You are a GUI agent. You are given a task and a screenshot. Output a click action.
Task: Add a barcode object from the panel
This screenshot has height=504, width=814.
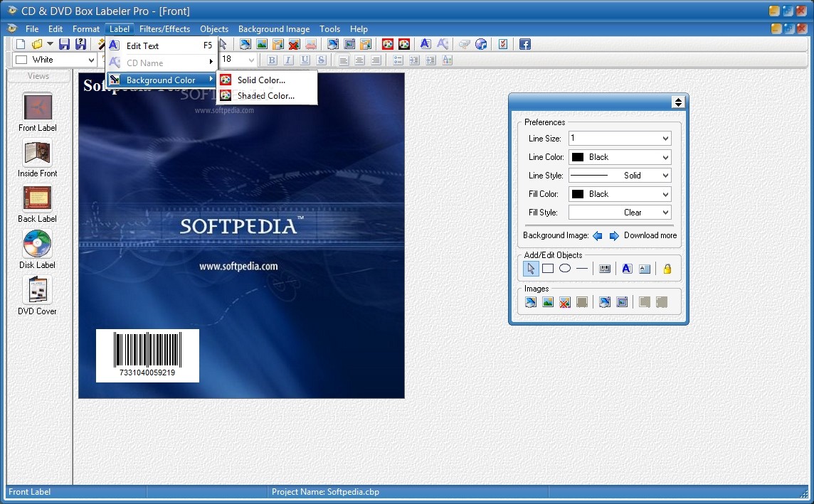coord(605,269)
